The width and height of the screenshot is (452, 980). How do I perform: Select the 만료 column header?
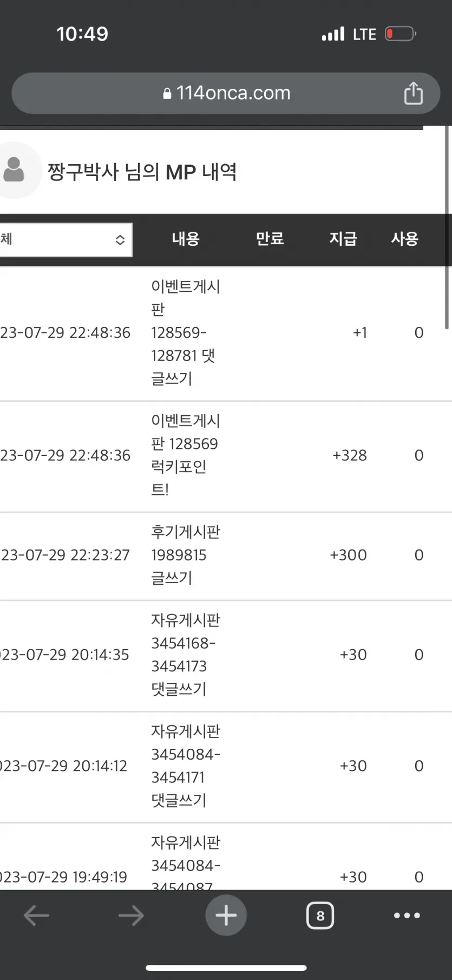pos(270,239)
